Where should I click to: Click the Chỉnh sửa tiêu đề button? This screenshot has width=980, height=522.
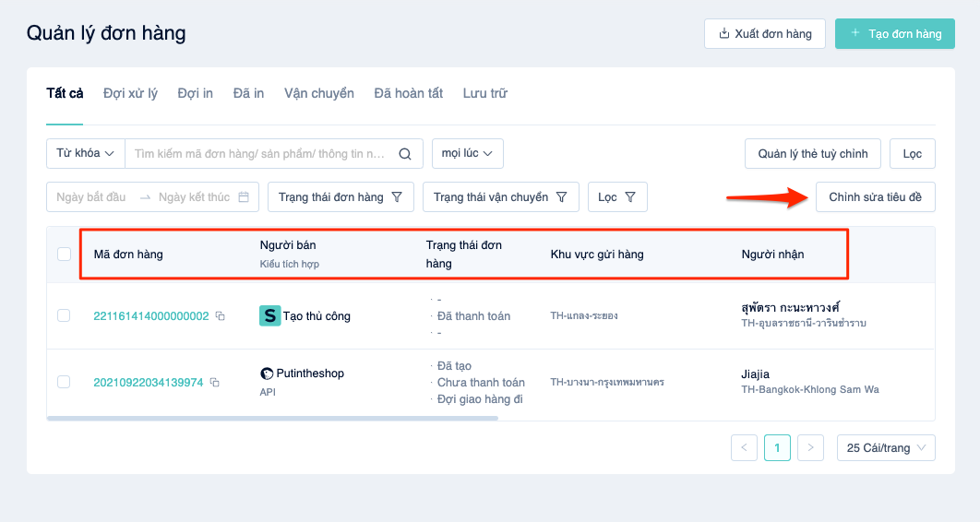875,197
